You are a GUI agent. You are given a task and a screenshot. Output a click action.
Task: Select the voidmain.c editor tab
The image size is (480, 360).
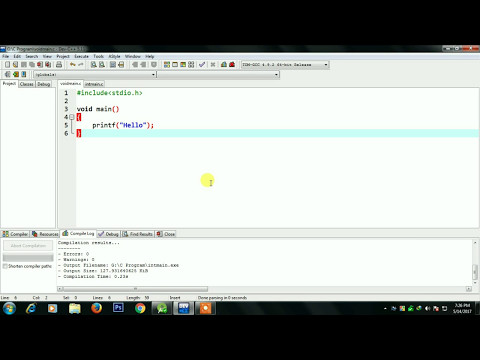pyautogui.click(x=70, y=83)
